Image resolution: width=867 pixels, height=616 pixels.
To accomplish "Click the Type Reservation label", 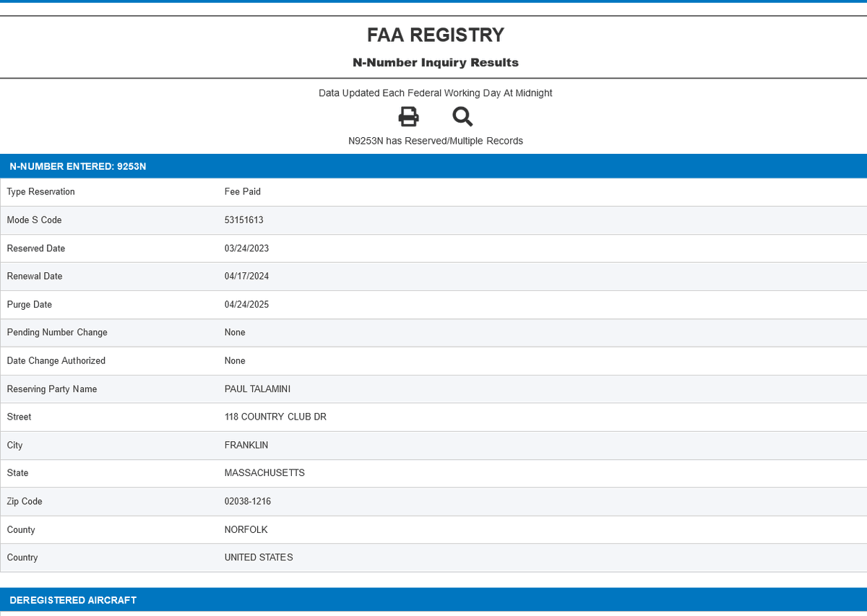I will coord(41,192).
